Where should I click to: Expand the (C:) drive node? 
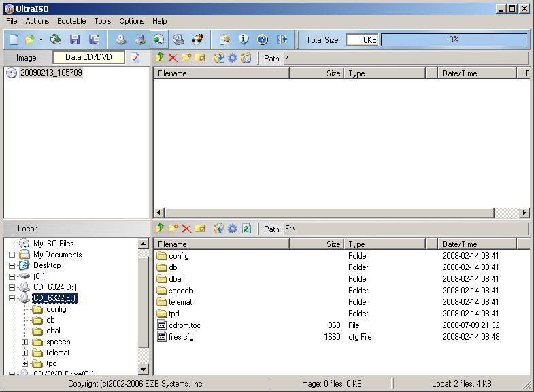click(x=12, y=276)
